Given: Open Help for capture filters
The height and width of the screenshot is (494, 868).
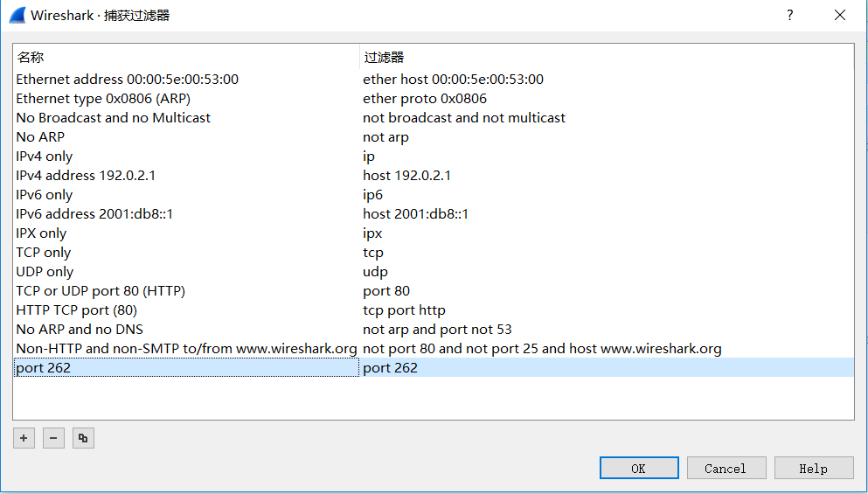Looking at the screenshot, I should 814,469.
